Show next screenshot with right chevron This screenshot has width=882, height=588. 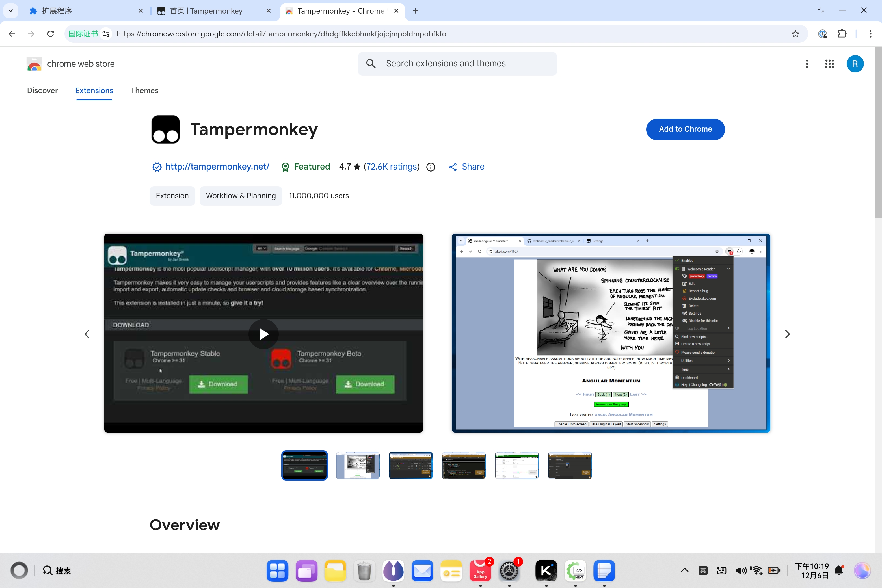(787, 334)
